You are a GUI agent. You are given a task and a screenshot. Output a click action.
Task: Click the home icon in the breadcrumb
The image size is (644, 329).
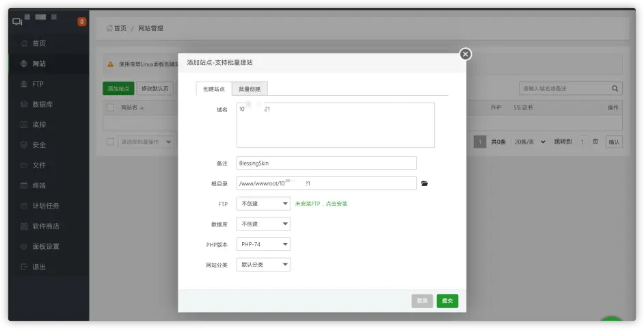[x=109, y=28]
